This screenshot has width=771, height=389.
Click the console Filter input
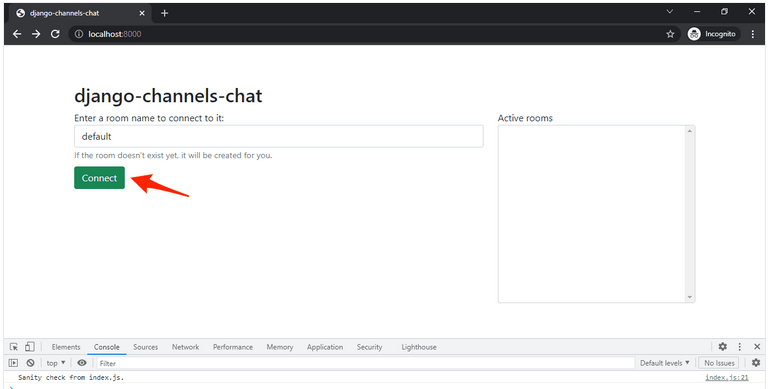coord(365,363)
